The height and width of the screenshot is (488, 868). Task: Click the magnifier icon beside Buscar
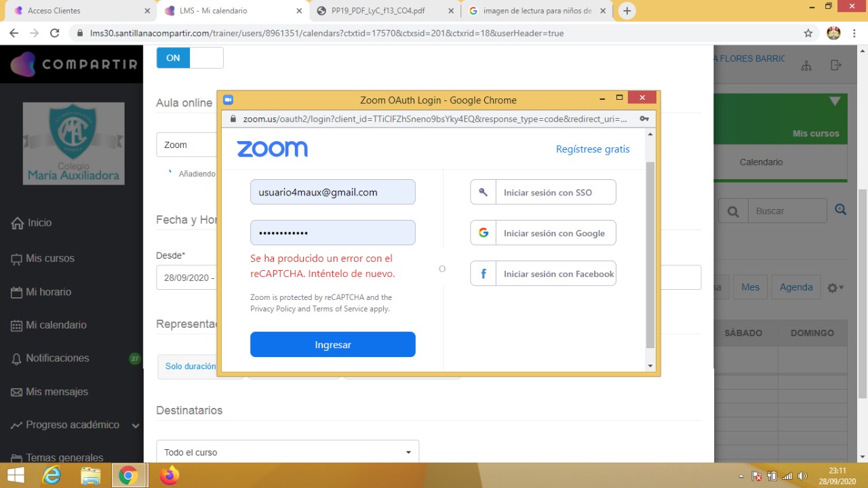[x=733, y=211]
